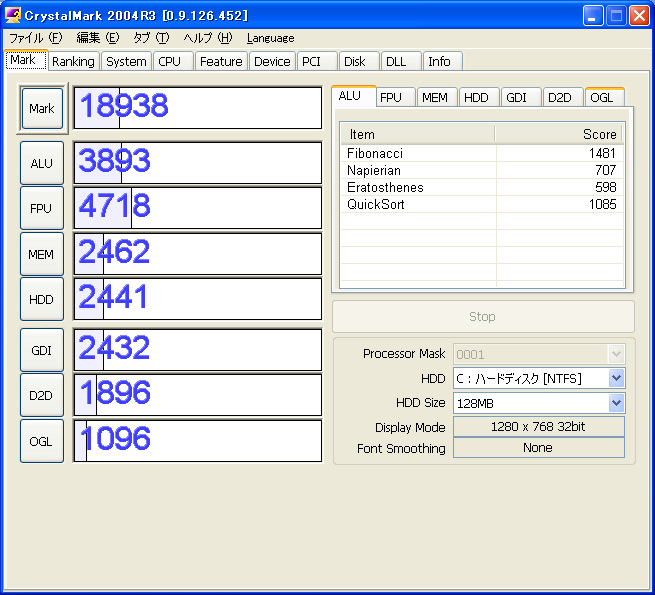Switch to the Device tab
The height and width of the screenshot is (595, 655).
[x=272, y=61]
